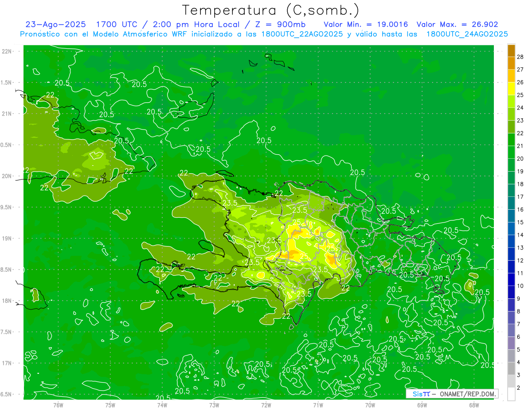The height and width of the screenshot is (411, 532).
Task: Click the "17N" latitude axis label
Action: tap(7, 363)
